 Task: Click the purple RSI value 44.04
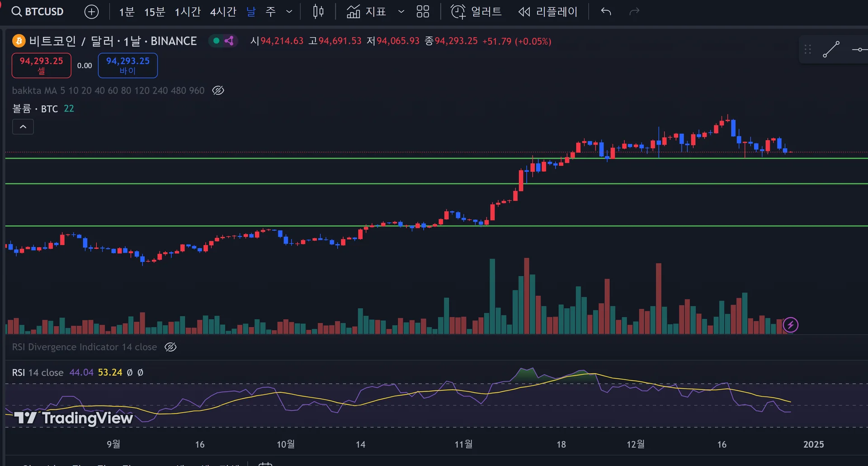point(81,372)
